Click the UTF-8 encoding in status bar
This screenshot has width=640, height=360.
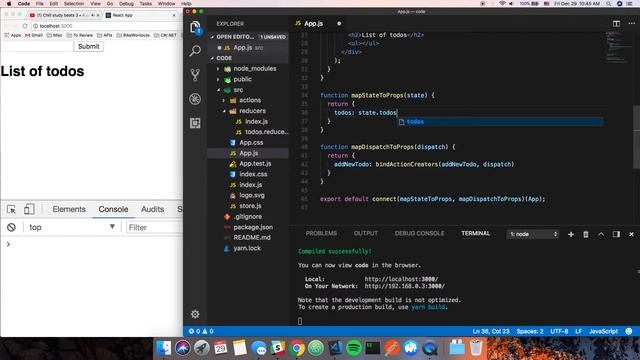(559, 331)
